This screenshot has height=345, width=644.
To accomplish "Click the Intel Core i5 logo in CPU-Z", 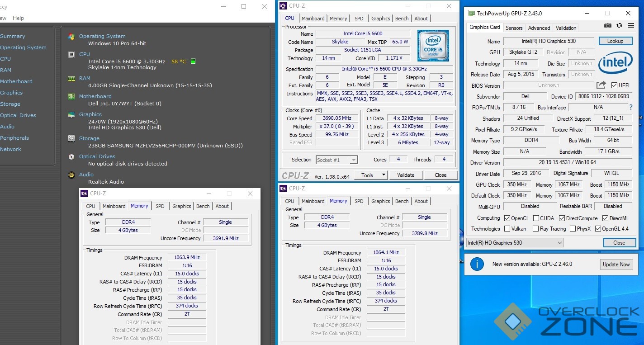I will (433, 46).
